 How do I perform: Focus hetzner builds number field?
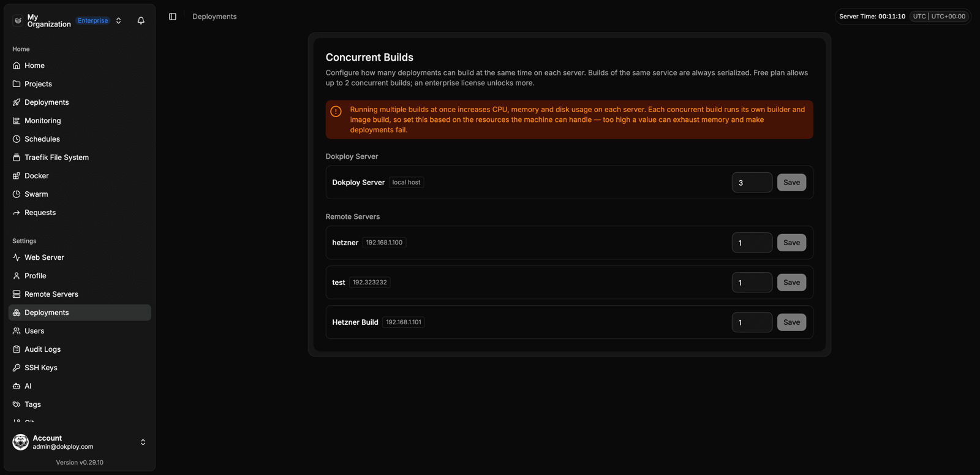tap(752, 243)
